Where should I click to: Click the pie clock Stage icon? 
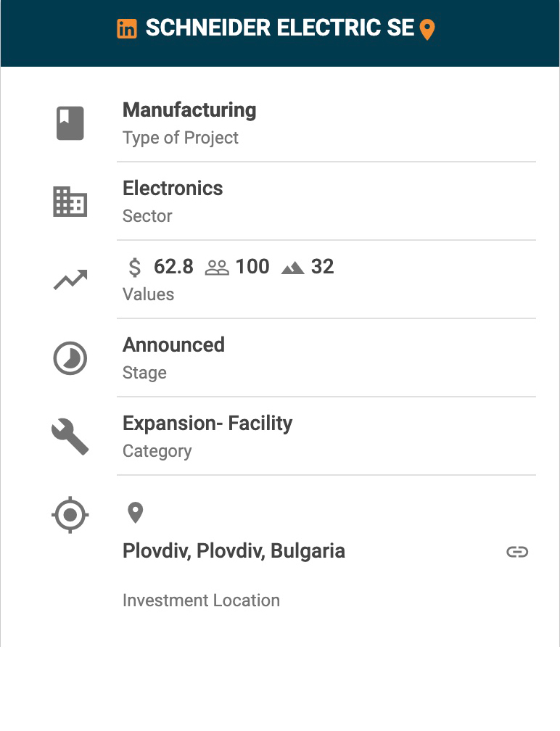point(70,358)
